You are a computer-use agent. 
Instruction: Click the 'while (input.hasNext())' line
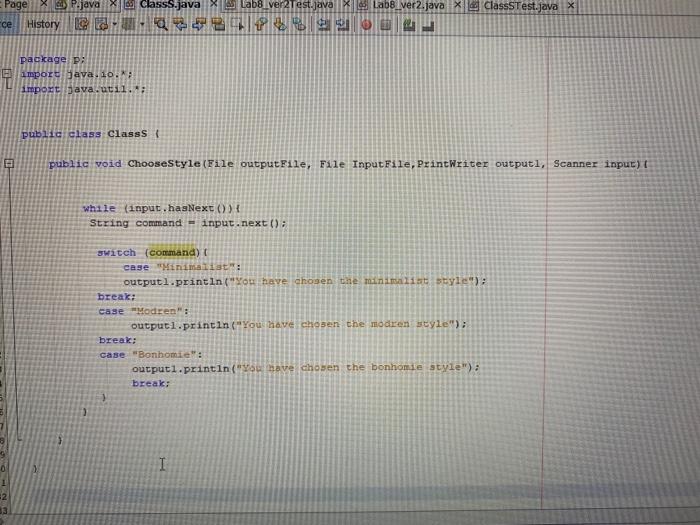coord(162,208)
